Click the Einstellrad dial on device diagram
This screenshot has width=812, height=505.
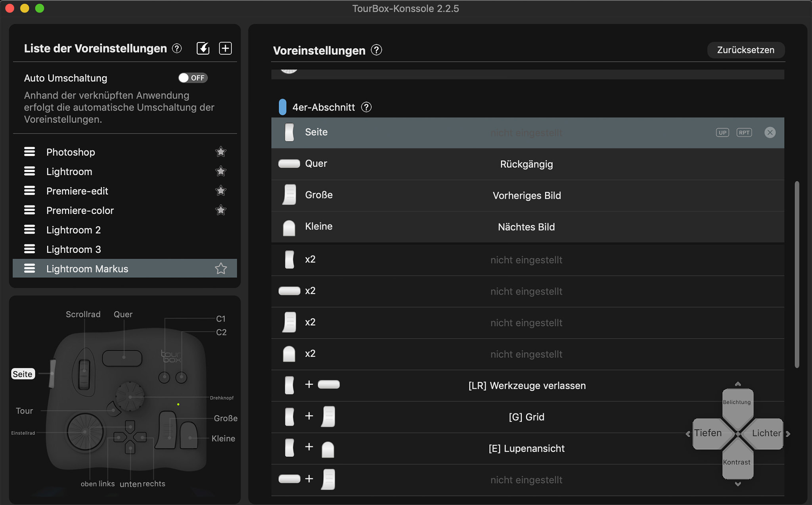pyautogui.click(x=85, y=432)
